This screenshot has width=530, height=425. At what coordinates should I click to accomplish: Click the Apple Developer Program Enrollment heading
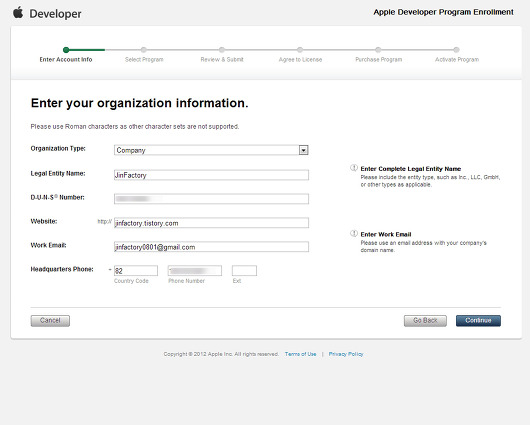coord(443,12)
